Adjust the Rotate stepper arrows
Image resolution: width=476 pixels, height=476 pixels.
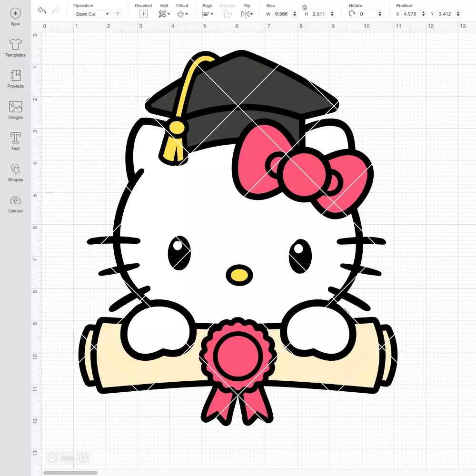coord(380,14)
